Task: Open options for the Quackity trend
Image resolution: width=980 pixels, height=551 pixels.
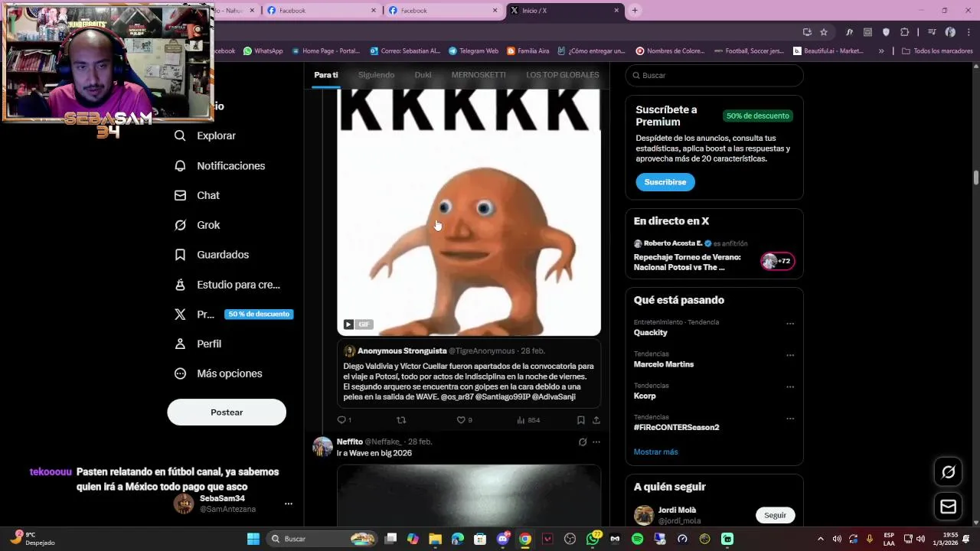Action: (790, 324)
